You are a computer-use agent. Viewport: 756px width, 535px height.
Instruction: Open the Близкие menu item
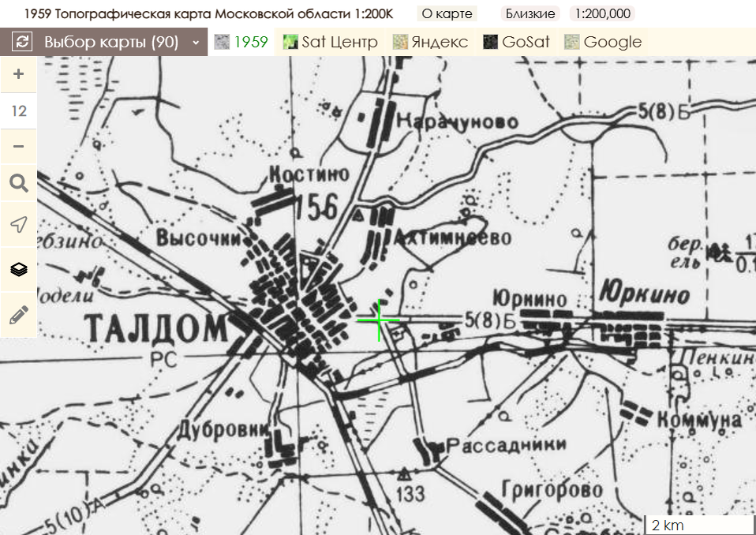532,13
